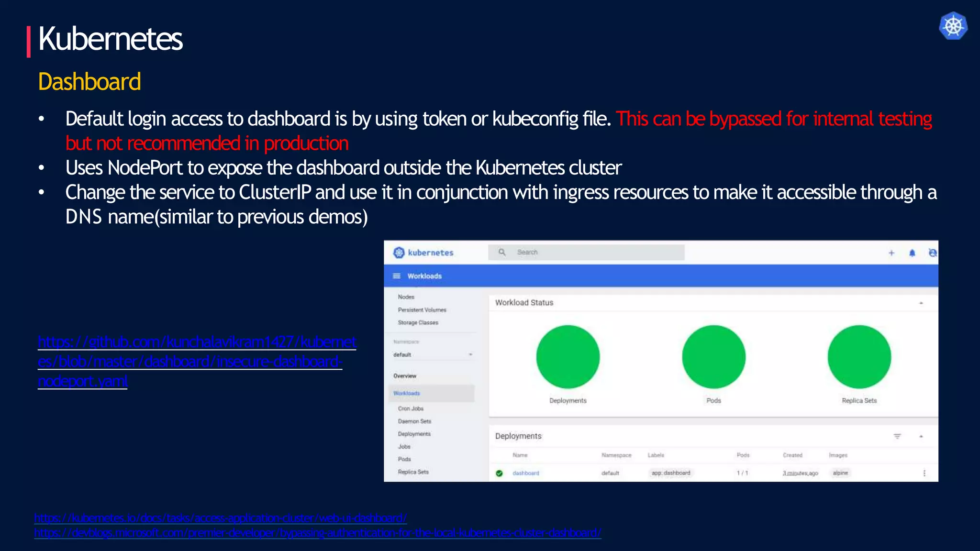Click the green status check icon
The width and height of the screenshot is (980, 551).
(499, 473)
